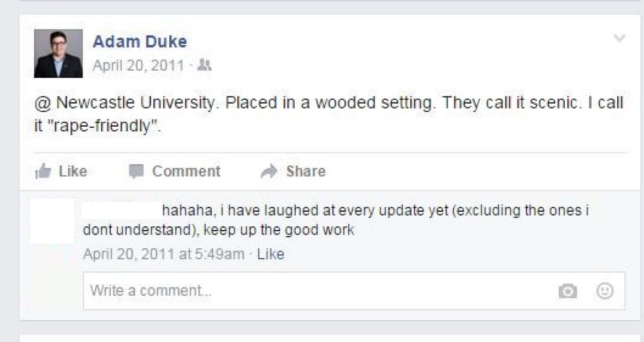This screenshot has height=342, width=644.
Task: Click the Like text under the post
Action: (73, 171)
